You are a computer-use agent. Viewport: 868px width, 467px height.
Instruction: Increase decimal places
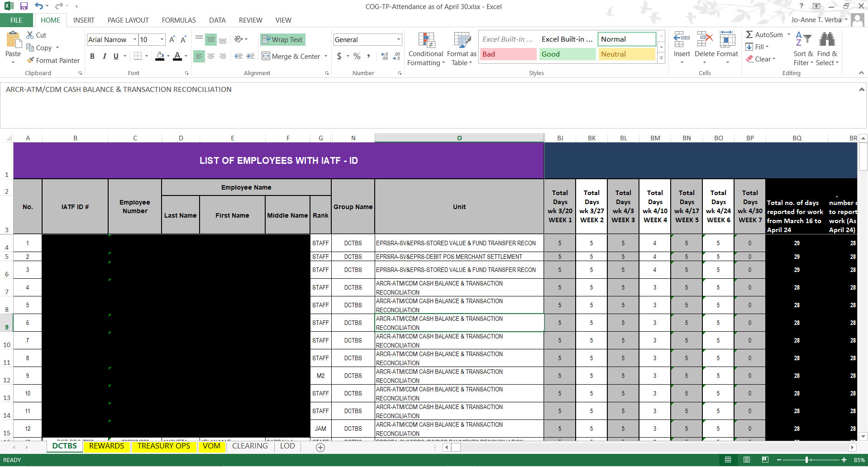click(384, 56)
